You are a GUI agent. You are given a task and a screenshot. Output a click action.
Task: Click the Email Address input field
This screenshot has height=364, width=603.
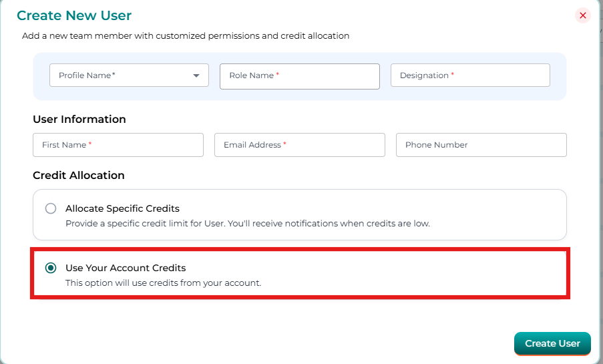(299, 145)
